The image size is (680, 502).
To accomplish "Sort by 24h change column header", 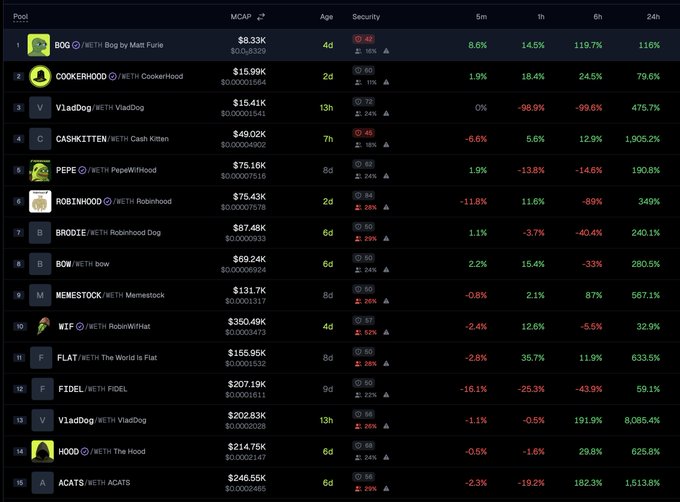I will pyautogui.click(x=653, y=17).
